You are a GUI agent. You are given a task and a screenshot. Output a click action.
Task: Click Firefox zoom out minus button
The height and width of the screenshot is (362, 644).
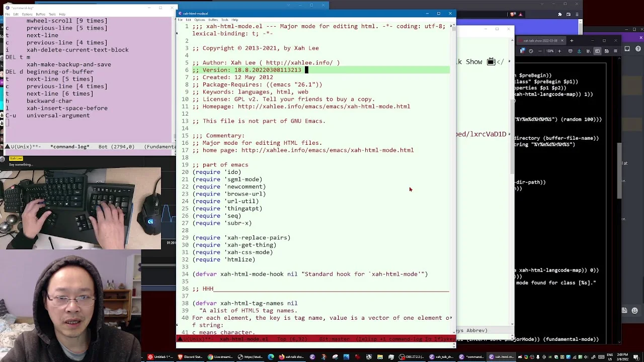coord(540,51)
